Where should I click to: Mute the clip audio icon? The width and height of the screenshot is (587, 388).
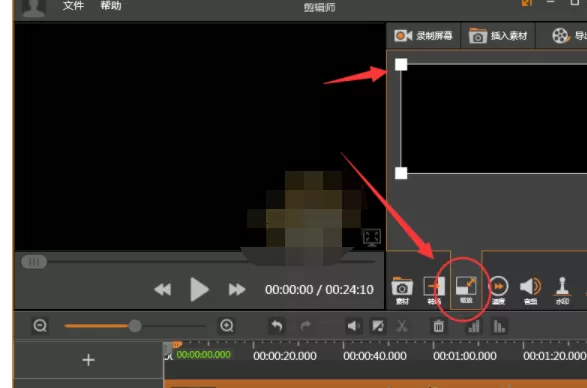[x=353, y=326]
